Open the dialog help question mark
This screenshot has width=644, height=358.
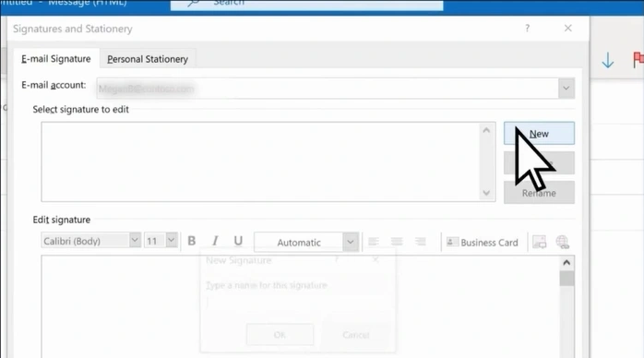528,28
